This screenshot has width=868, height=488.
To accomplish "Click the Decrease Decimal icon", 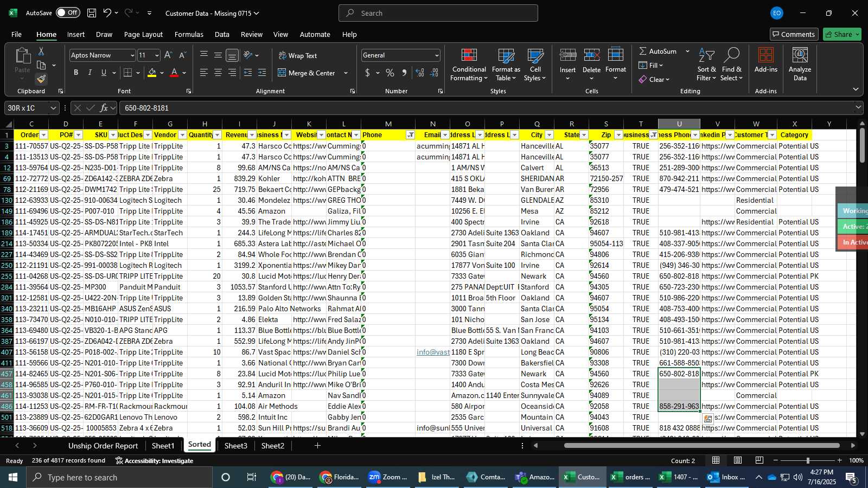I will click(434, 73).
